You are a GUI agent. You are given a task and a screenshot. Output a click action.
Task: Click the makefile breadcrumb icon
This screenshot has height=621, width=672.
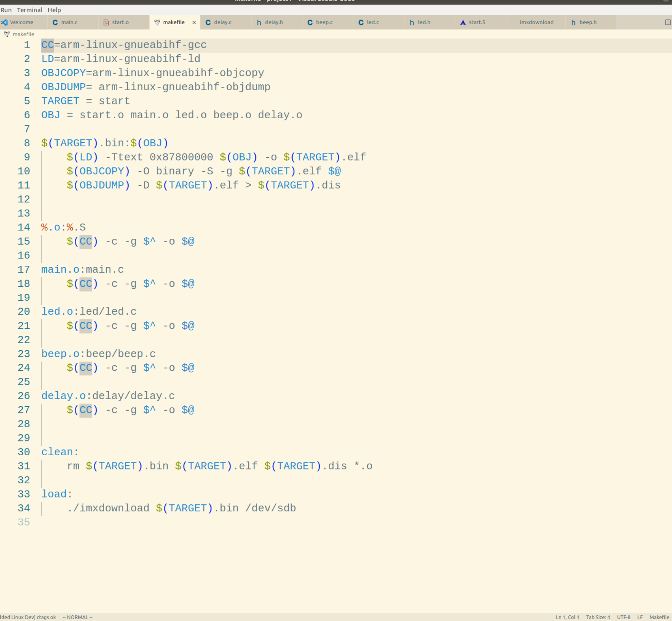click(7, 34)
